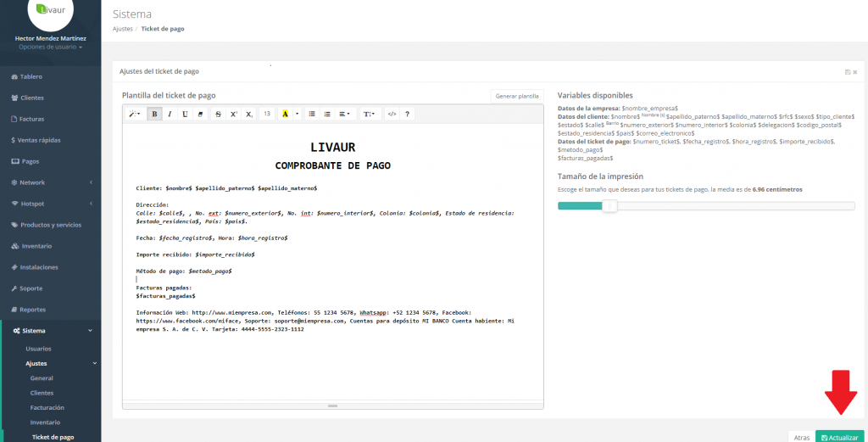Image resolution: width=868 pixels, height=442 pixels.
Task: Open the font size 13 selector
Action: click(x=267, y=114)
